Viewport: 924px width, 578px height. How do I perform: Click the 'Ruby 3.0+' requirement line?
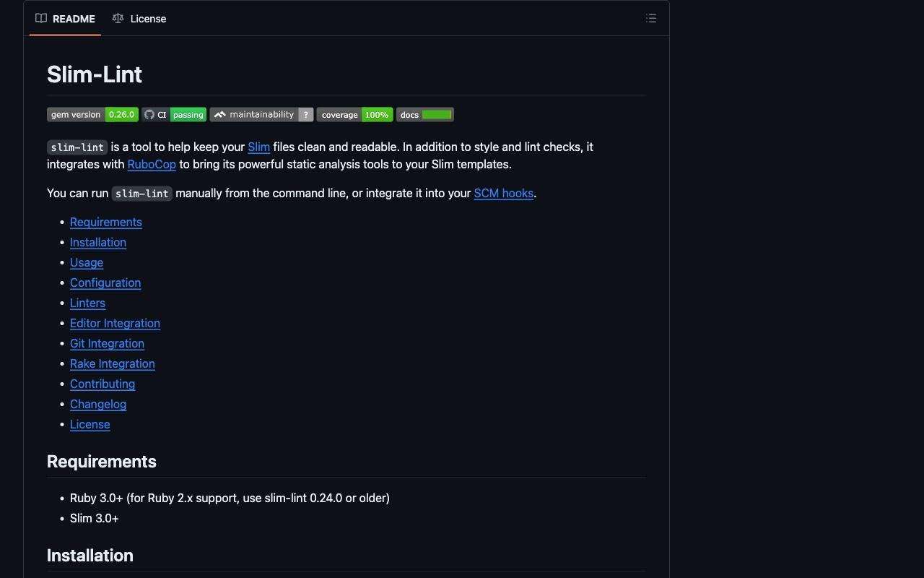[230, 498]
